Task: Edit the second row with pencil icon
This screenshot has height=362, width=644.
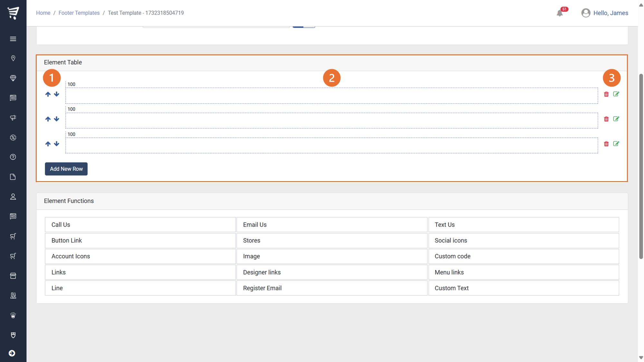Action: click(616, 119)
